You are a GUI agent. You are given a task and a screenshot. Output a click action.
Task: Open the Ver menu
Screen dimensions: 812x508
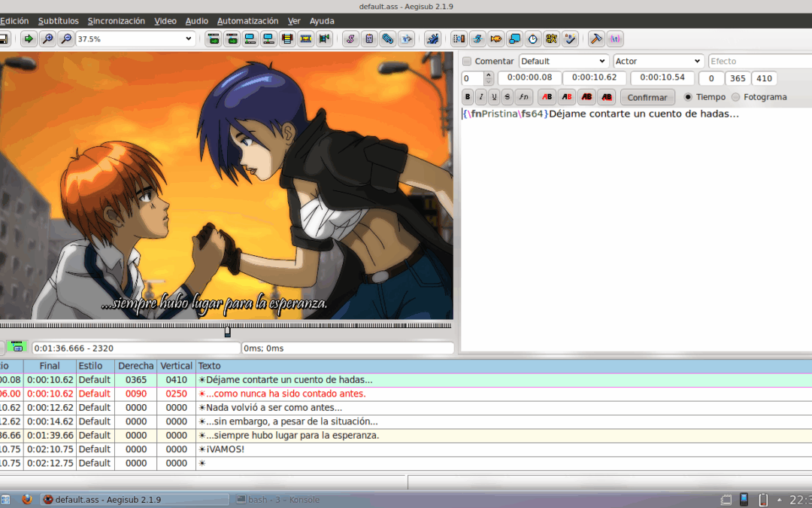294,21
